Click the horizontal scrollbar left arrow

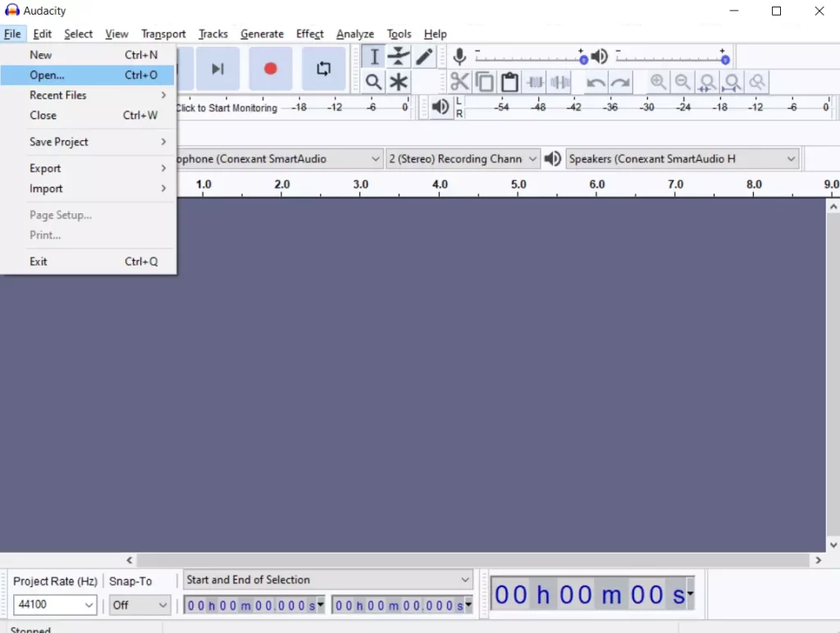pyautogui.click(x=129, y=560)
